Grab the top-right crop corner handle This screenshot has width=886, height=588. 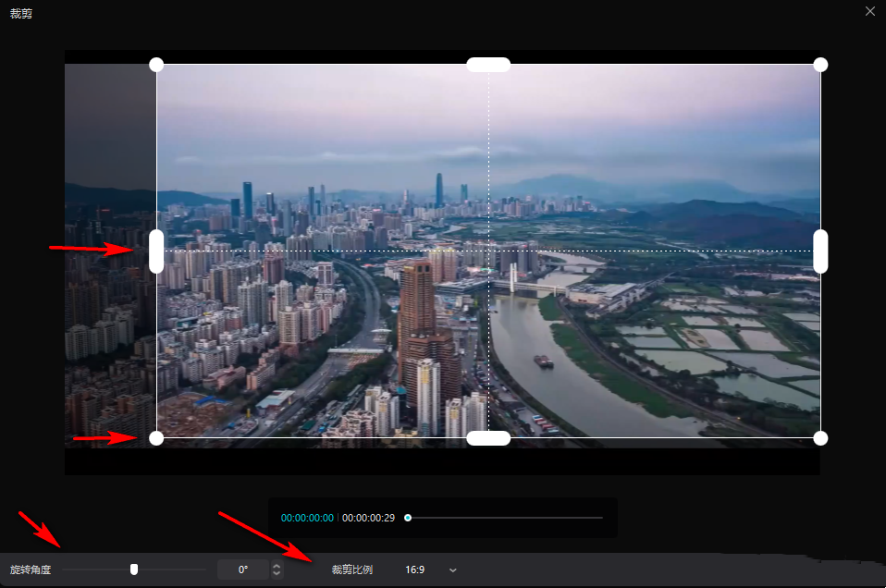[820, 65]
